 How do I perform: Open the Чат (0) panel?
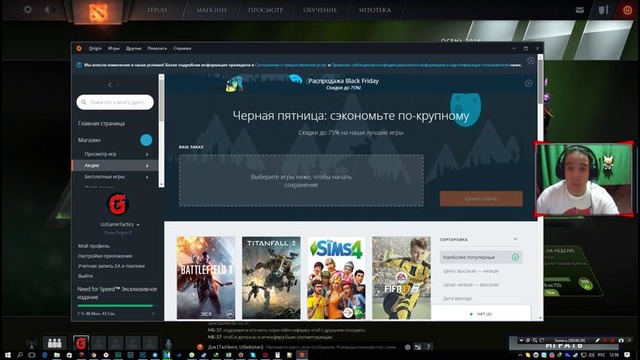pyautogui.click(x=481, y=314)
